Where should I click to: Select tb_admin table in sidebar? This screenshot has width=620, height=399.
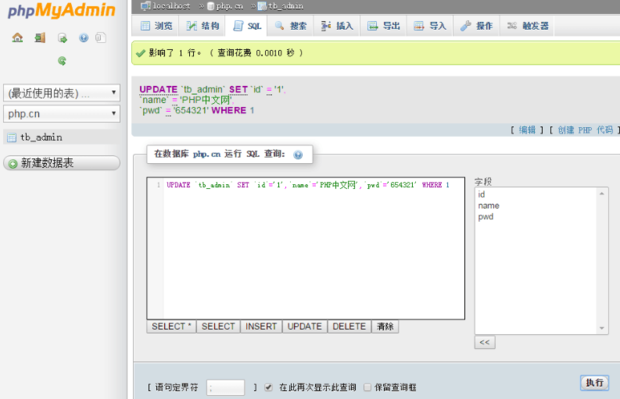pos(41,137)
